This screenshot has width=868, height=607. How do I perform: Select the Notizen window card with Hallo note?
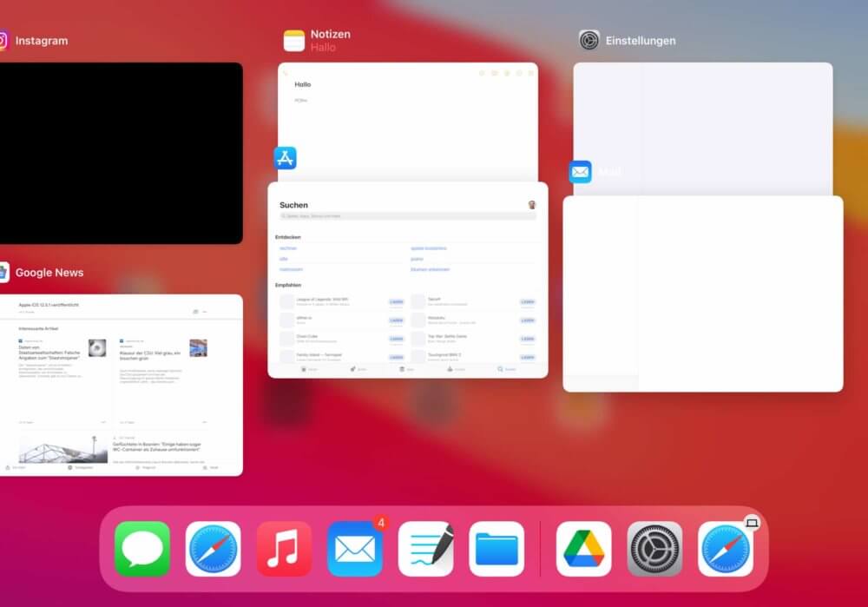point(408,122)
